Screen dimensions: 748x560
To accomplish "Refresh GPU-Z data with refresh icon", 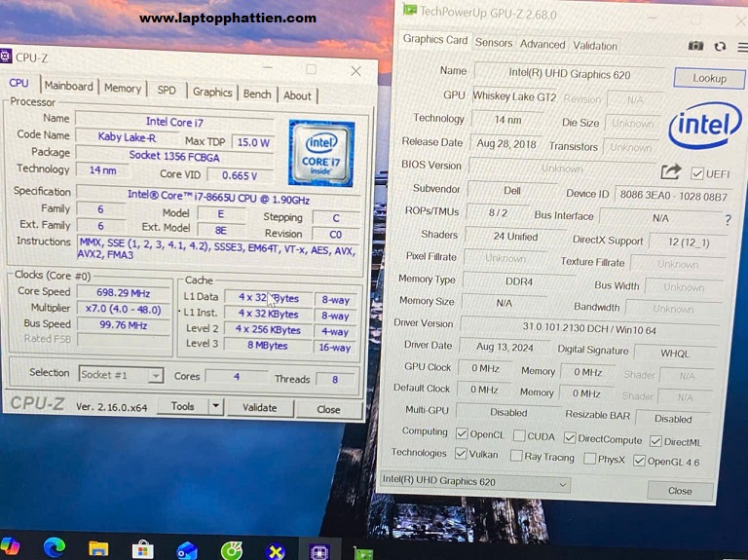I will (x=720, y=47).
